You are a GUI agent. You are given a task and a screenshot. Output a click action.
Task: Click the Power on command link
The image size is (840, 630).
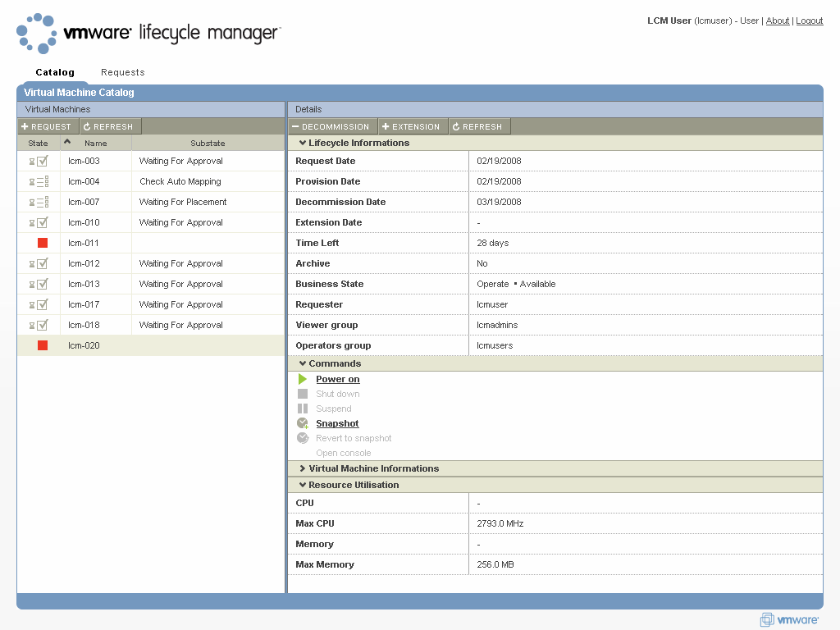[x=337, y=379]
